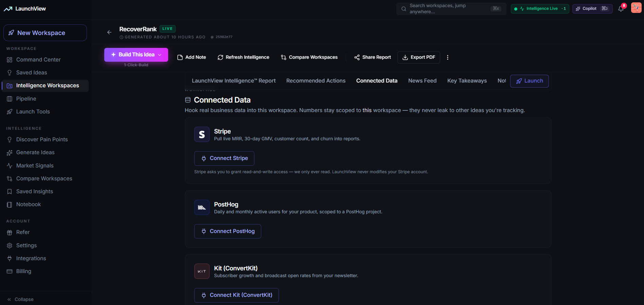Click the PostHog logo icon
644x305 pixels.
[x=202, y=208]
